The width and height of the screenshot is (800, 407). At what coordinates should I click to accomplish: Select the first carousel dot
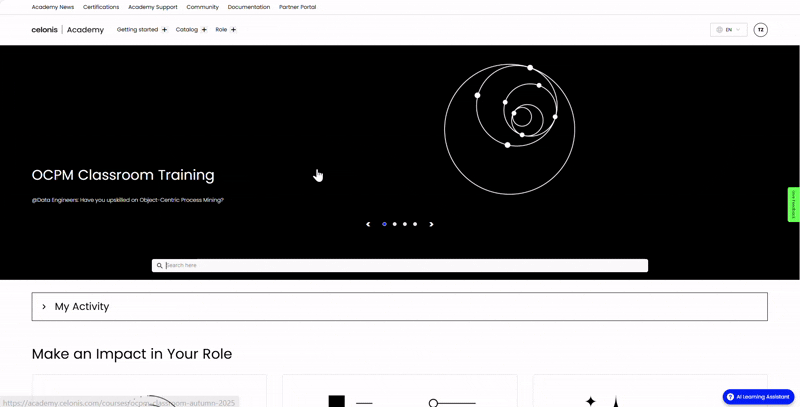click(385, 224)
